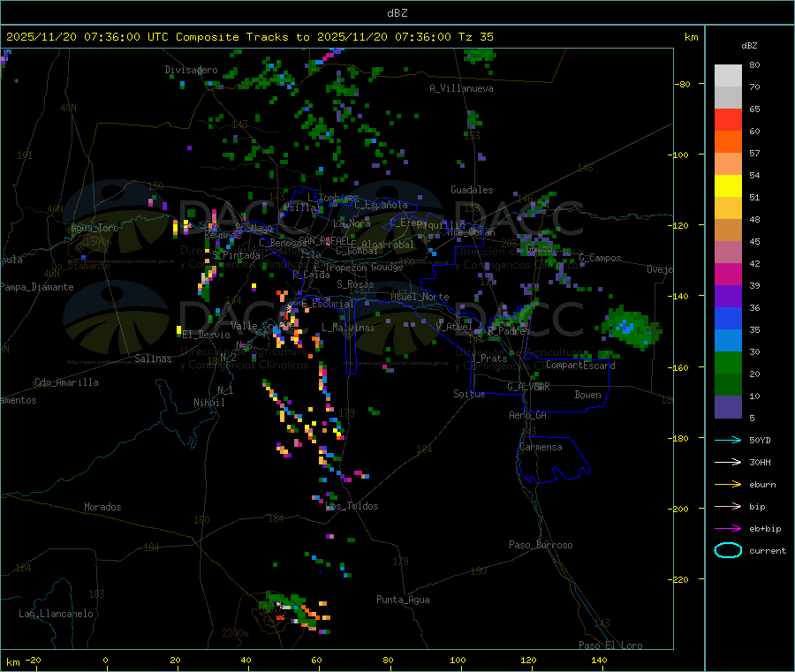The width and height of the screenshot is (795, 672).
Task: Click the Bowen map label
Action: click(587, 395)
